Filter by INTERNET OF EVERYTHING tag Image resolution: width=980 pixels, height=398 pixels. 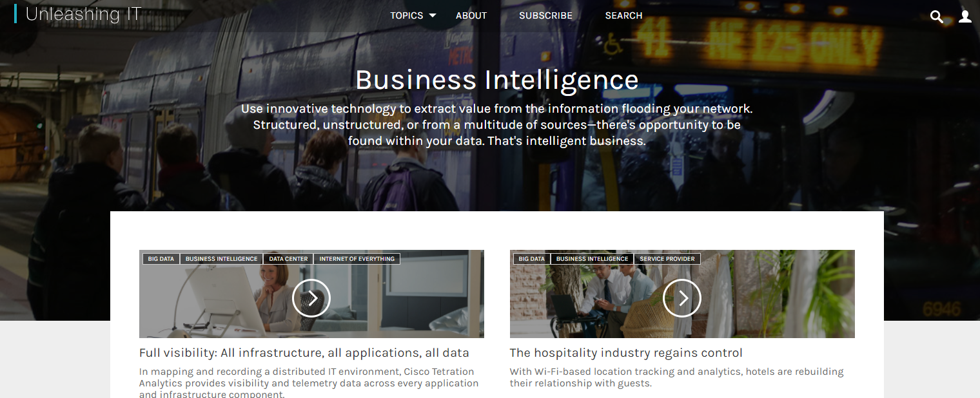357,259
